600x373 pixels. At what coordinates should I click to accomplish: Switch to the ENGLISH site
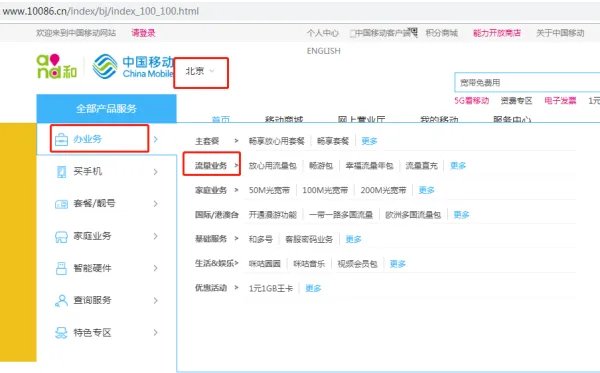click(x=323, y=51)
